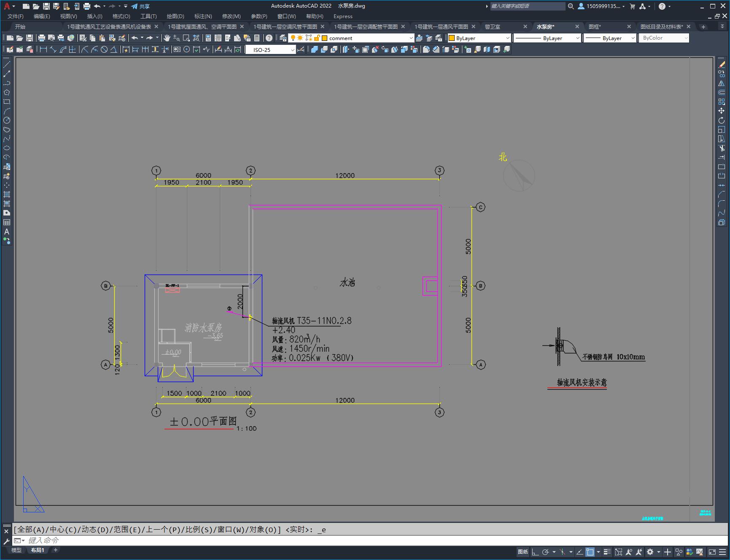This screenshot has height=560, width=730.
Task: Click the 共享 share button
Action: 140,6
